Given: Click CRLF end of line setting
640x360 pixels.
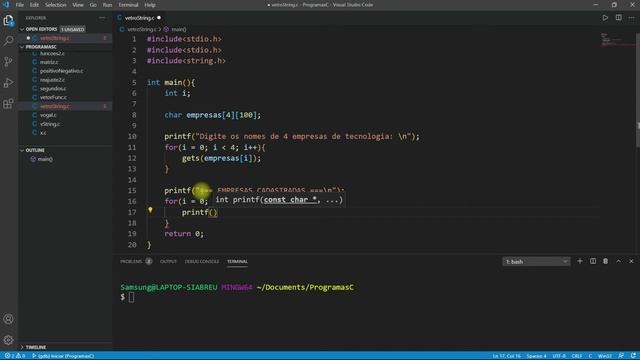Looking at the screenshot, I should tap(577, 356).
